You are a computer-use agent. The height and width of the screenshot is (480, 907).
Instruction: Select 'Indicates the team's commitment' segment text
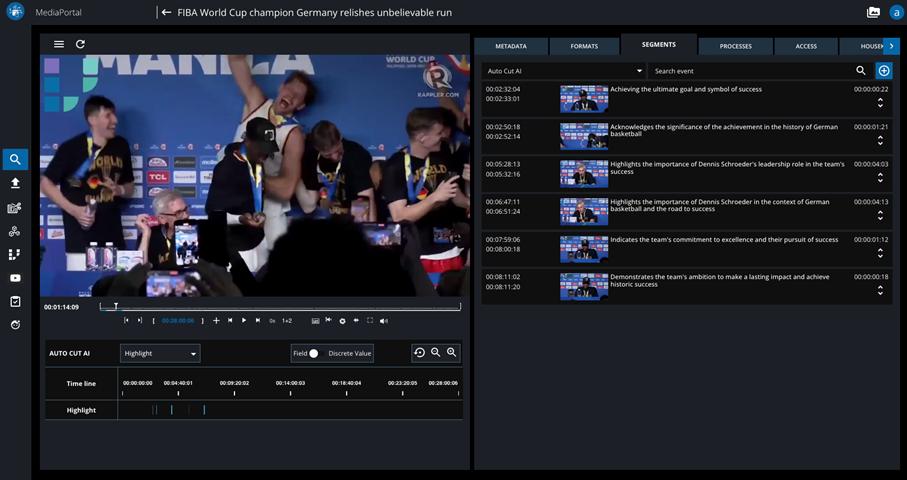click(724, 239)
